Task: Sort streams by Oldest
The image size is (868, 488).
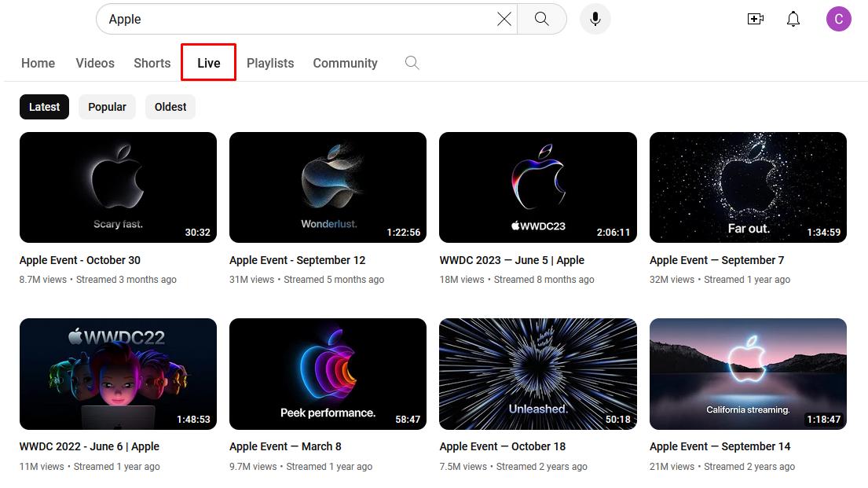Action: tap(170, 107)
